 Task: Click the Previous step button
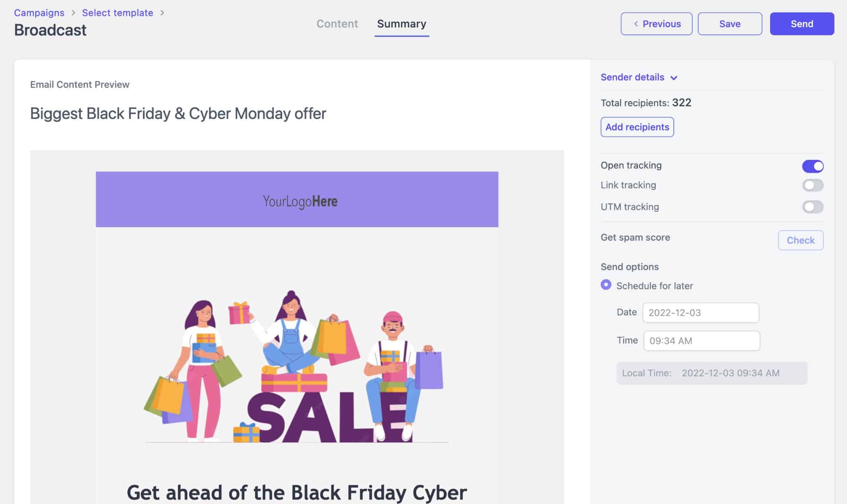pos(656,24)
